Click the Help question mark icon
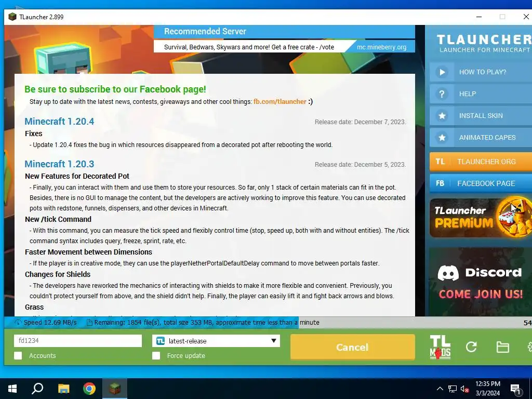This screenshot has height=399, width=532. coord(442,94)
